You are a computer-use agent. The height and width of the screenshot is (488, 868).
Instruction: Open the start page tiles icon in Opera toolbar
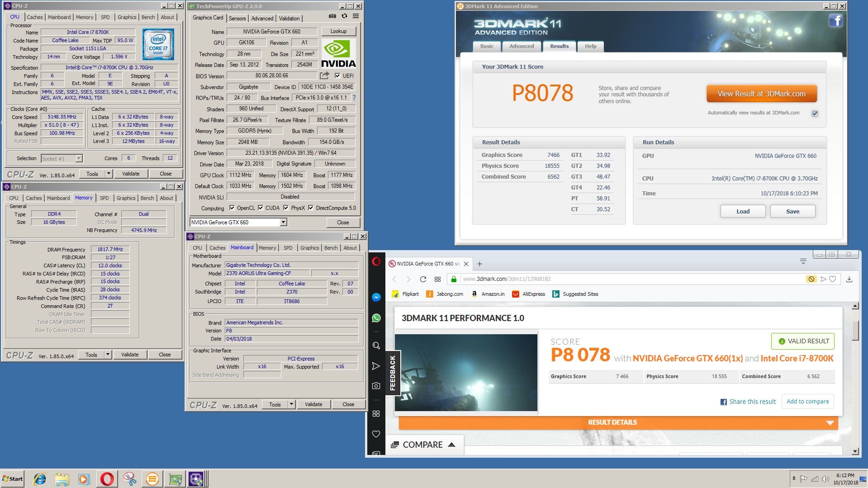coord(437,279)
